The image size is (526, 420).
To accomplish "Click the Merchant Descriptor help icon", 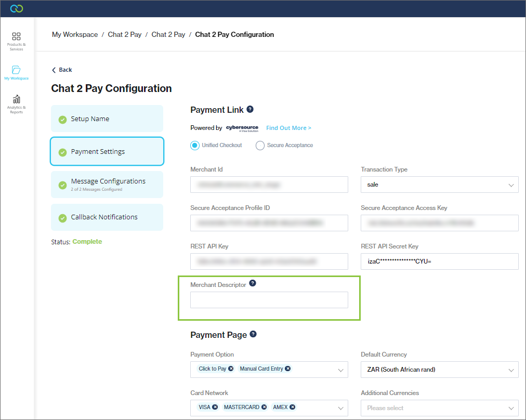I will coord(253,283).
